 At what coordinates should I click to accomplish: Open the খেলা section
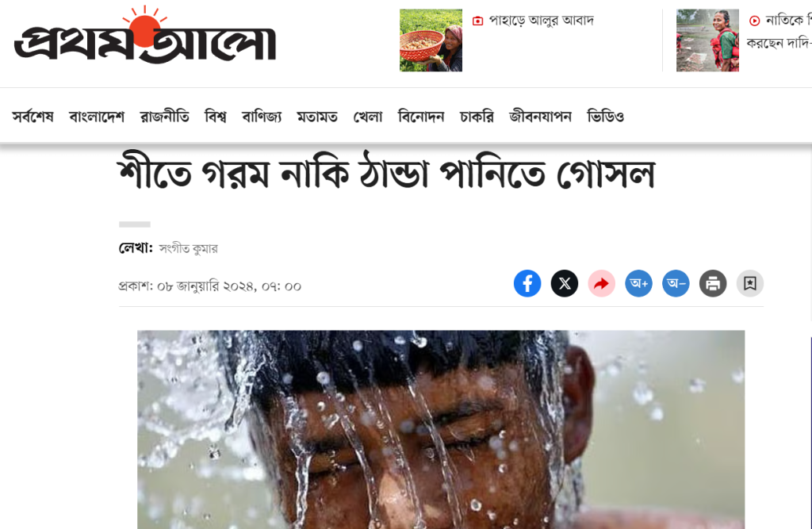[x=368, y=117]
